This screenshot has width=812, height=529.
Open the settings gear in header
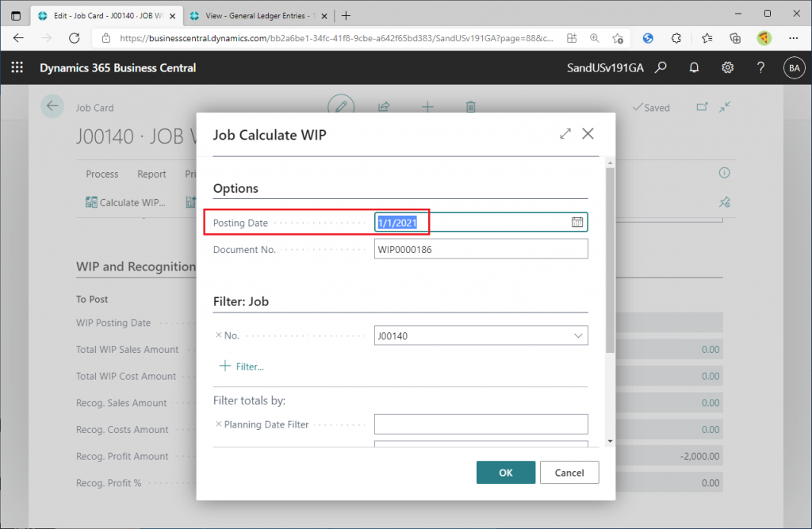[x=728, y=67]
